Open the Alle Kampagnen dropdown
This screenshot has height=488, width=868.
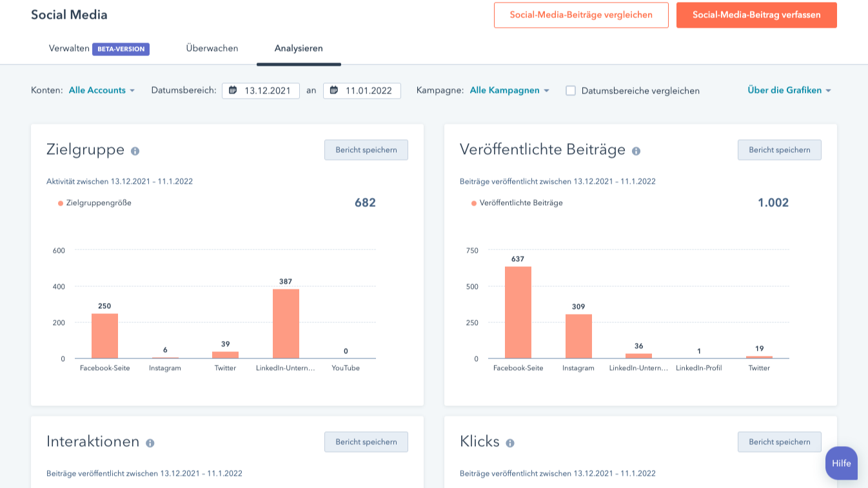point(509,90)
